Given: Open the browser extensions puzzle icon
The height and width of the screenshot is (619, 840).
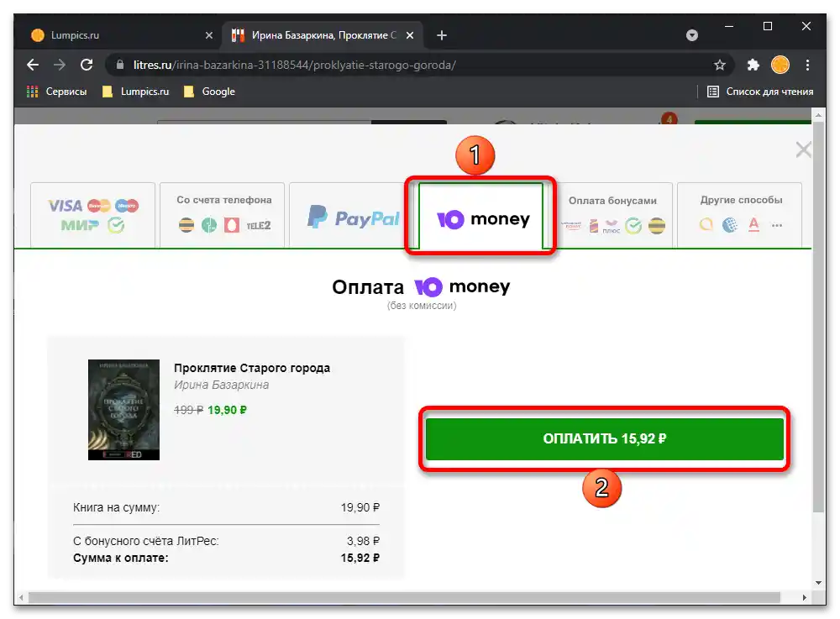Looking at the screenshot, I should point(753,65).
